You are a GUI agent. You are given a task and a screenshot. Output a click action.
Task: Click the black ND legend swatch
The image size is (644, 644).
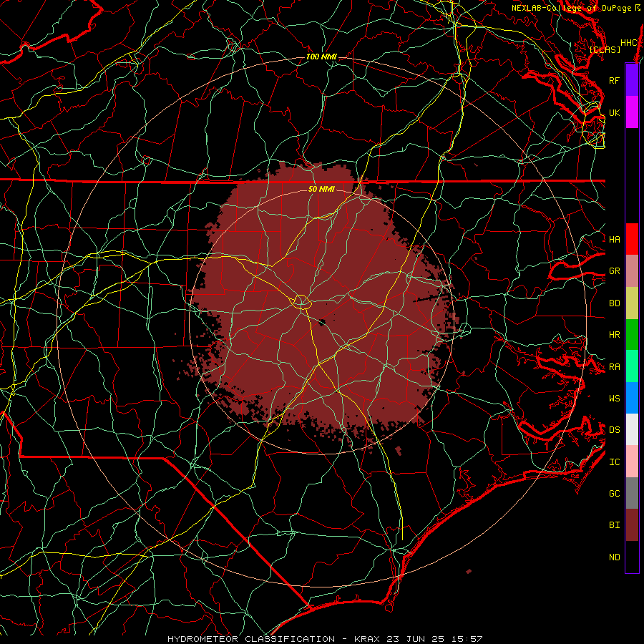632,557
